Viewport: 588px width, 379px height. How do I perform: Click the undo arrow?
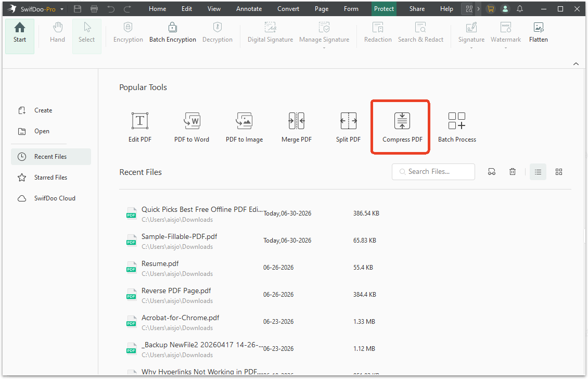[x=111, y=9]
